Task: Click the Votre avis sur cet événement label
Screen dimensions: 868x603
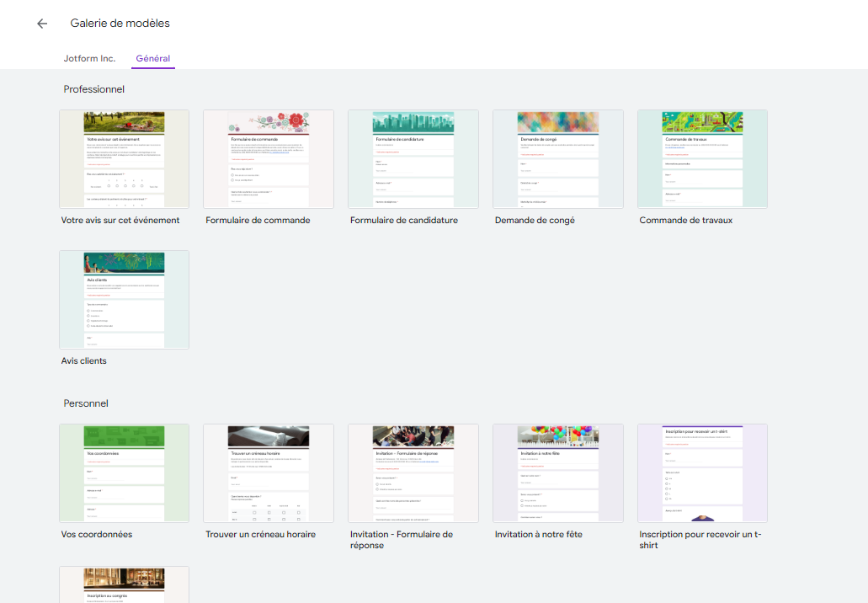Action: (120, 220)
